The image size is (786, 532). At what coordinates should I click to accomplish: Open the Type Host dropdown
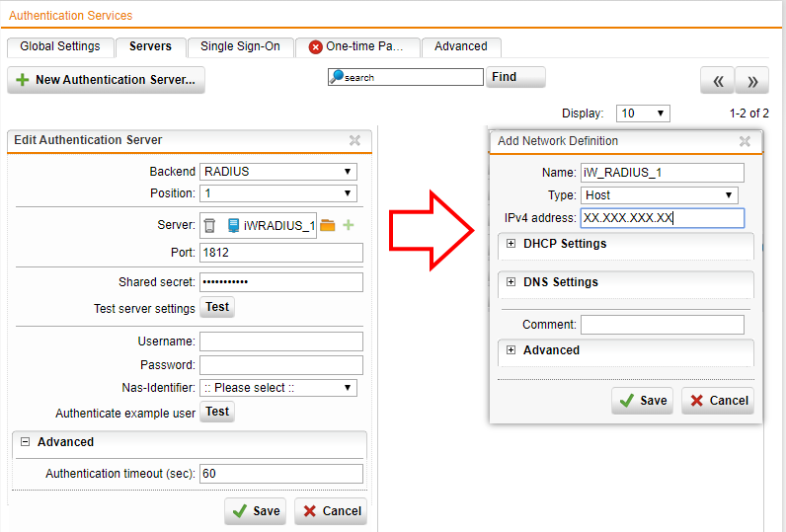pyautogui.click(x=660, y=195)
